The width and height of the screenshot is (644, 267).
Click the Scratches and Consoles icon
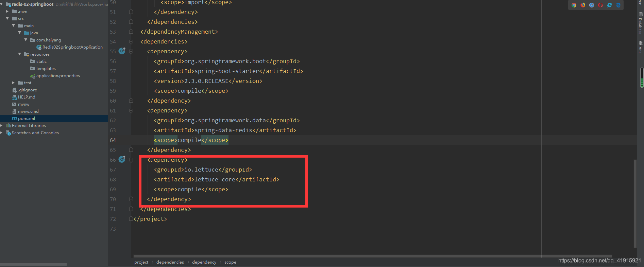[8, 133]
